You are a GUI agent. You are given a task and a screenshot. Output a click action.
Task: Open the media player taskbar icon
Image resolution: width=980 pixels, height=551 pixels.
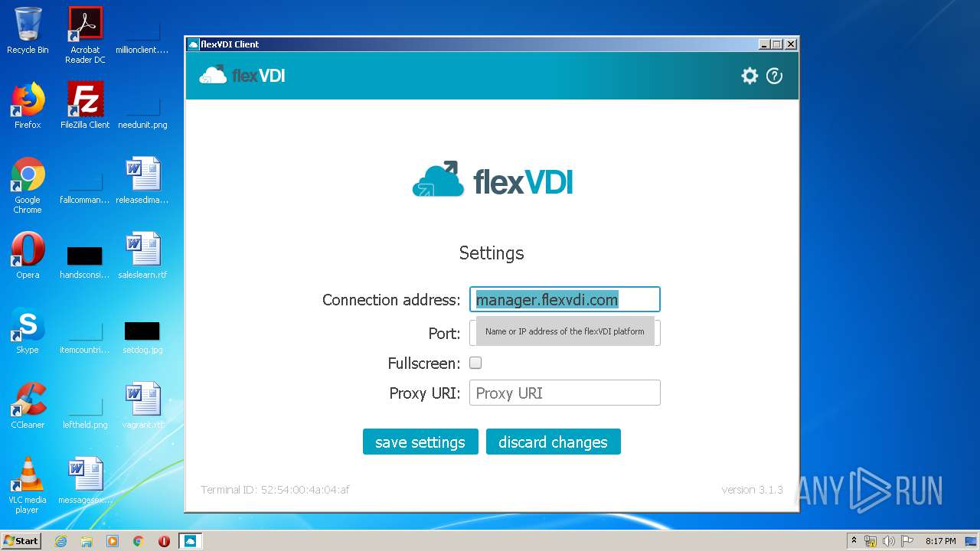(113, 541)
